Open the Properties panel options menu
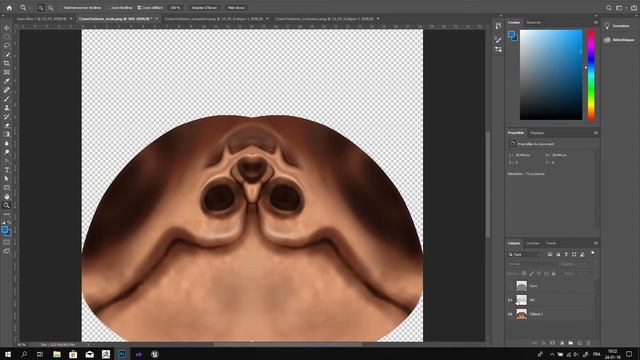The height and width of the screenshot is (360, 640). pyautogui.click(x=596, y=133)
